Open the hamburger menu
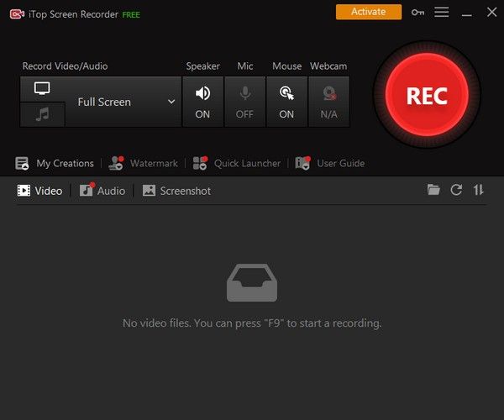This screenshot has width=504, height=420. pyautogui.click(x=442, y=13)
